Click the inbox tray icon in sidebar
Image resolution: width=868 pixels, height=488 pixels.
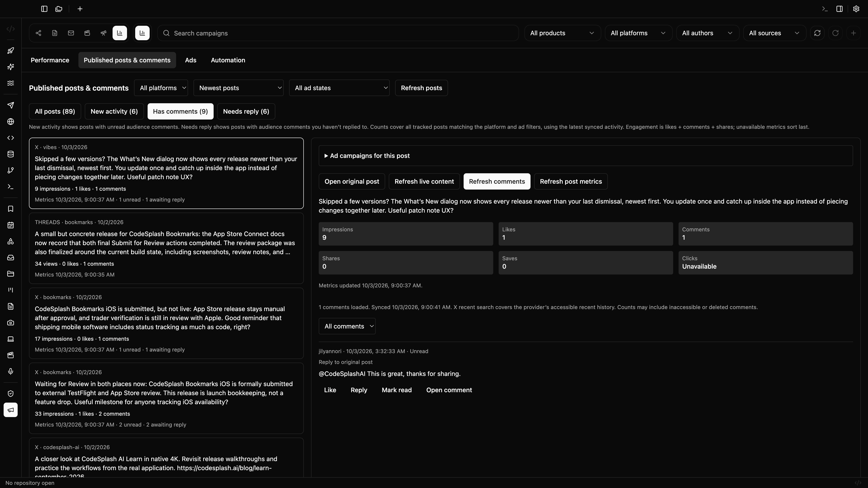(x=10, y=258)
